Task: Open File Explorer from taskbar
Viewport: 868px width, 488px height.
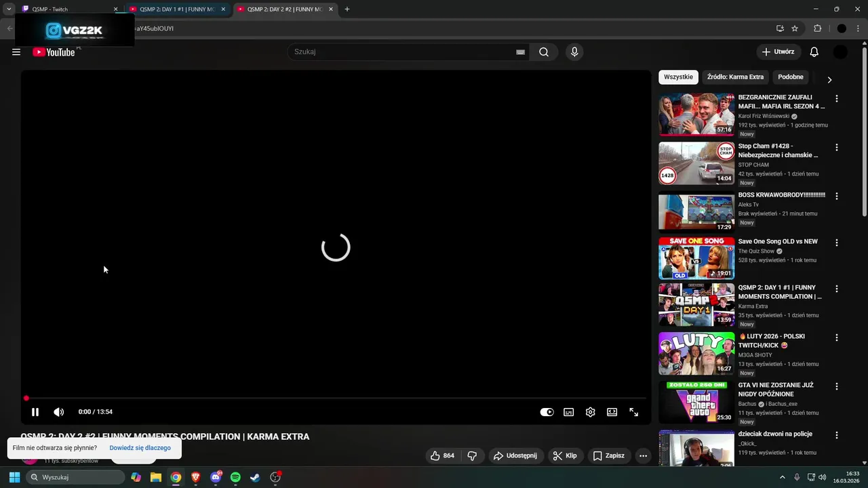Action: [156, 477]
